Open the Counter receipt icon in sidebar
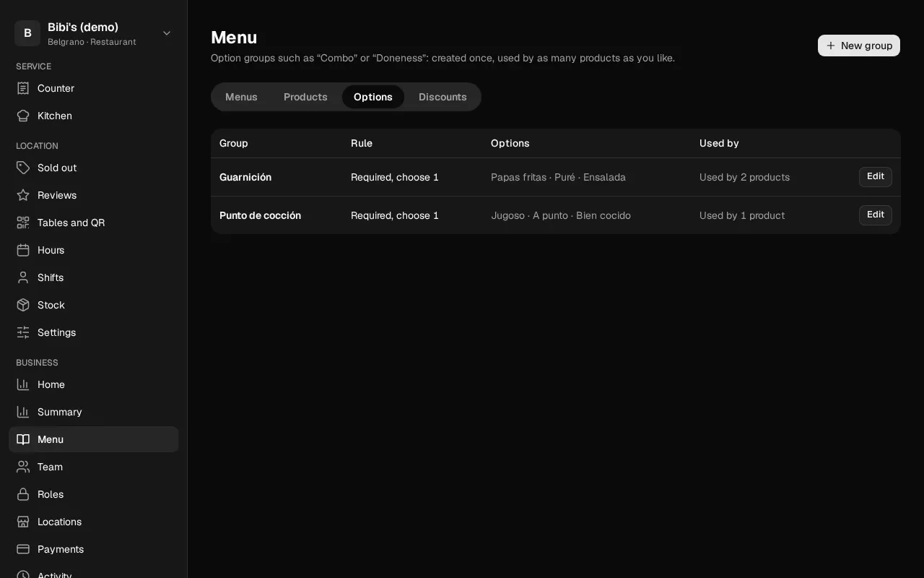Screen dimensions: 924x578 pyautogui.click(x=23, y=88)
